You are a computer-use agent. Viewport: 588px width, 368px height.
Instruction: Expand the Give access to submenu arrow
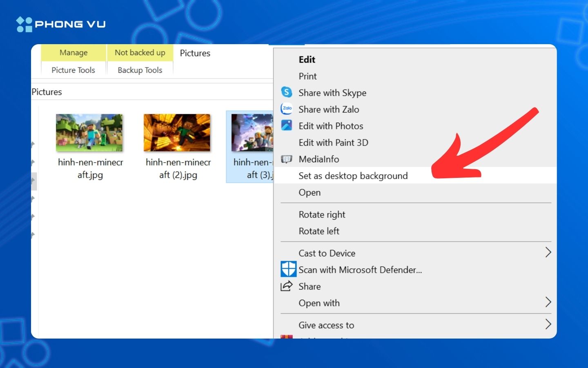coord(548,325)
